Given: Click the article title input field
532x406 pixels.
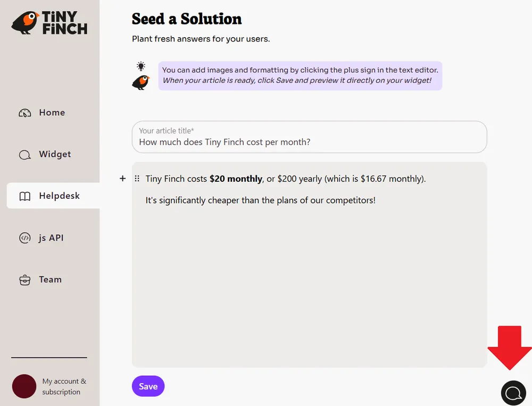Looking at the screenshot, I should tap(309, 137).
